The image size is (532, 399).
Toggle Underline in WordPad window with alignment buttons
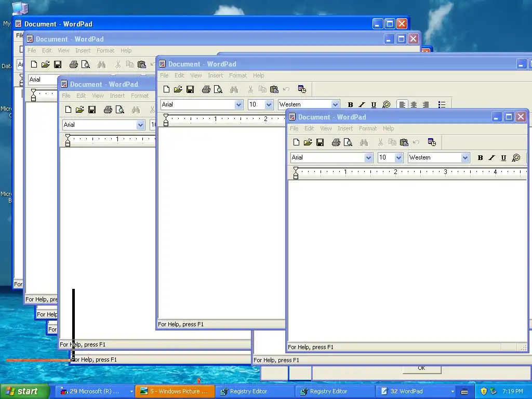[374, 104]
